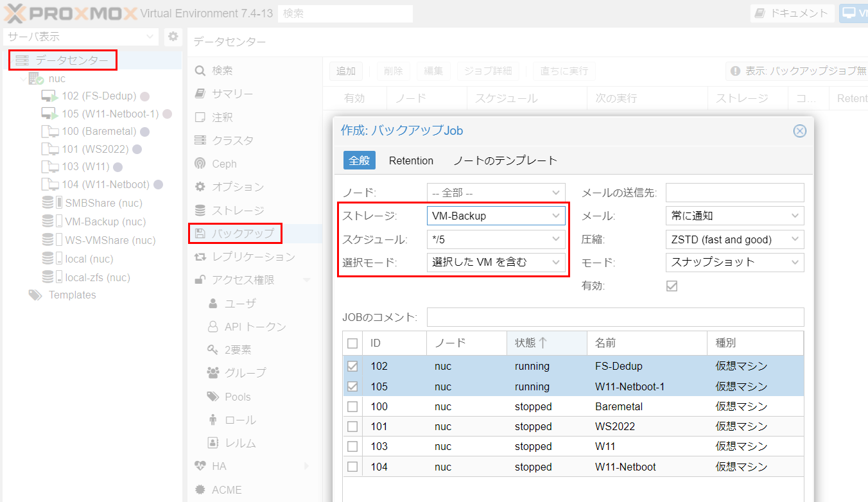This screenshot has width=868, height=502.
Task: Collapse the アクセス権限 submenu arrow
Action: pos(307,280)
